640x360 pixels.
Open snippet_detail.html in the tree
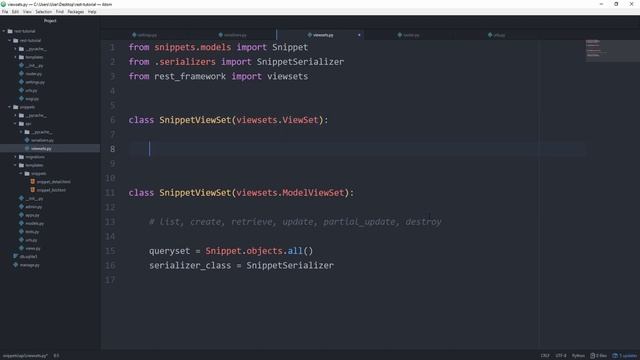pyautogui.click(x=53, y=182)
